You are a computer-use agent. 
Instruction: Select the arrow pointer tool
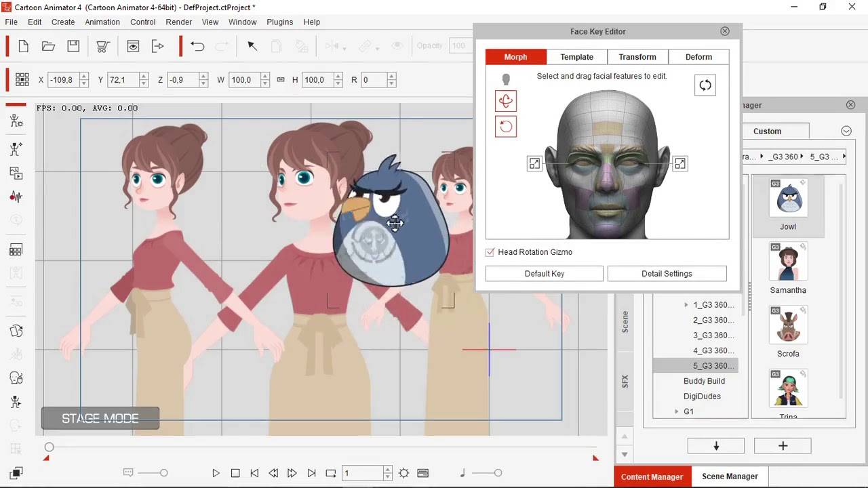coord(252,46)
